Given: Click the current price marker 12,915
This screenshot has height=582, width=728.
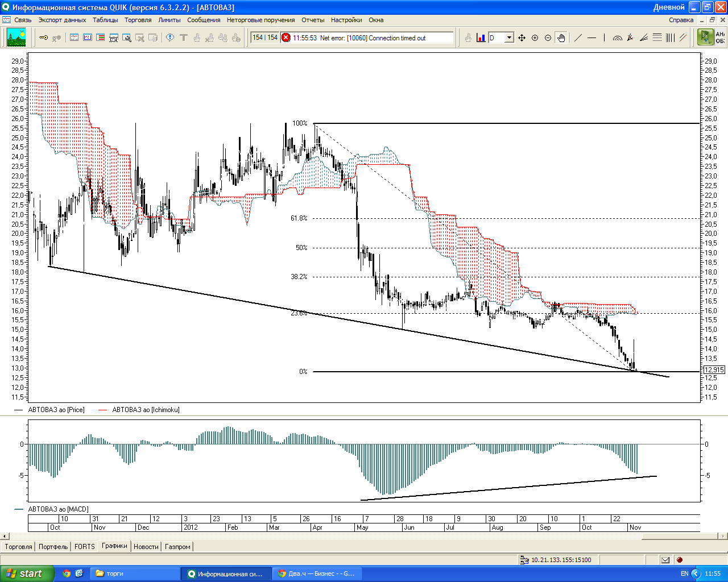Looking at the screenshot, I should [714, 370].
